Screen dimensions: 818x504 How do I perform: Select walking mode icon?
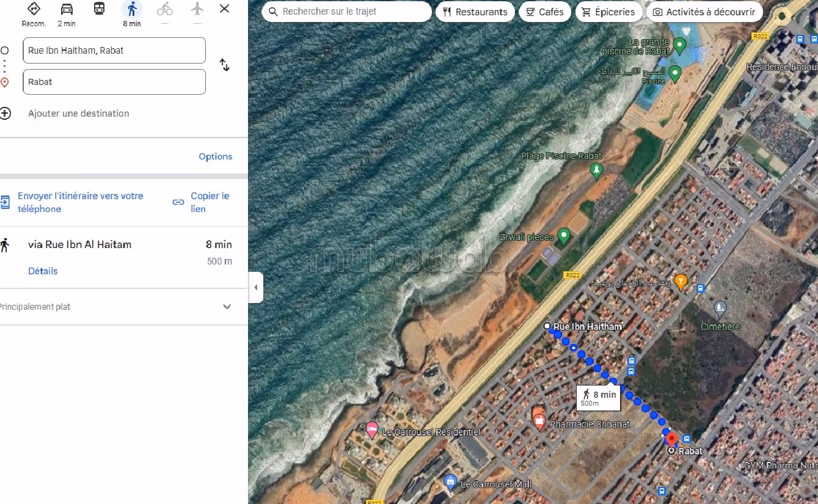coord(132,9)
